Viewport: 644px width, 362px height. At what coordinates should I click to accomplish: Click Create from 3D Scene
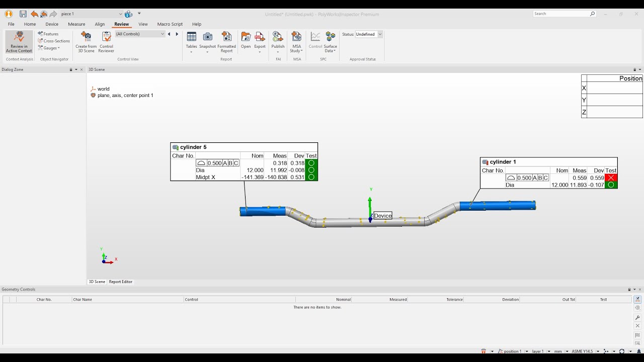coord(86,42)
